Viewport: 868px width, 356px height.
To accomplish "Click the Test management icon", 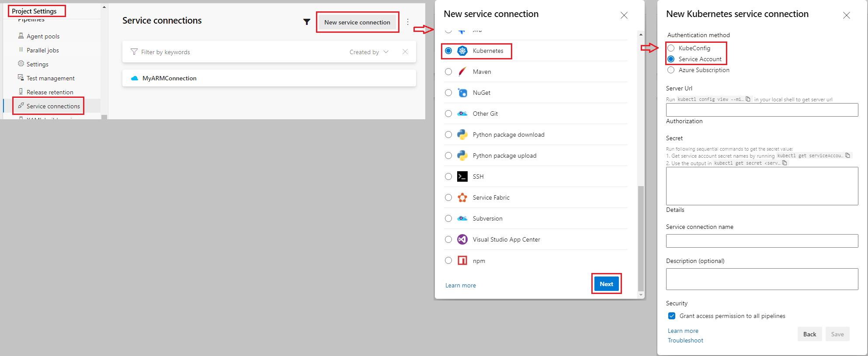I will (21, 78).
